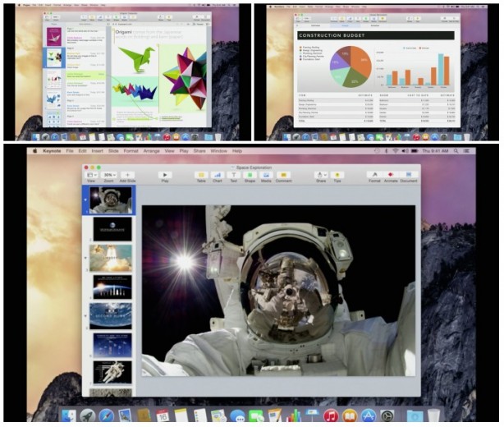Open the Zoom percentage dropdown in Keynote
The width and height of the screenshot is (504, 427).
108,175
